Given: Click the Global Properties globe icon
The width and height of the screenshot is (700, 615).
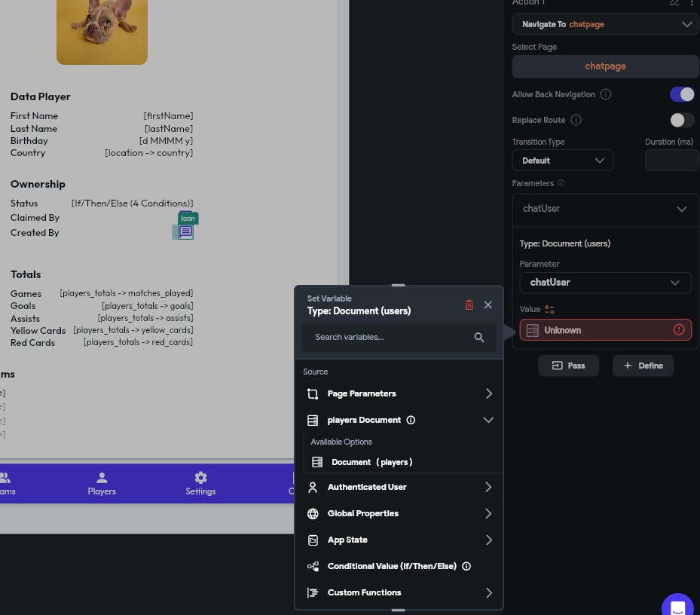Looking at the screenshot, I should click(x=313, y=513).
